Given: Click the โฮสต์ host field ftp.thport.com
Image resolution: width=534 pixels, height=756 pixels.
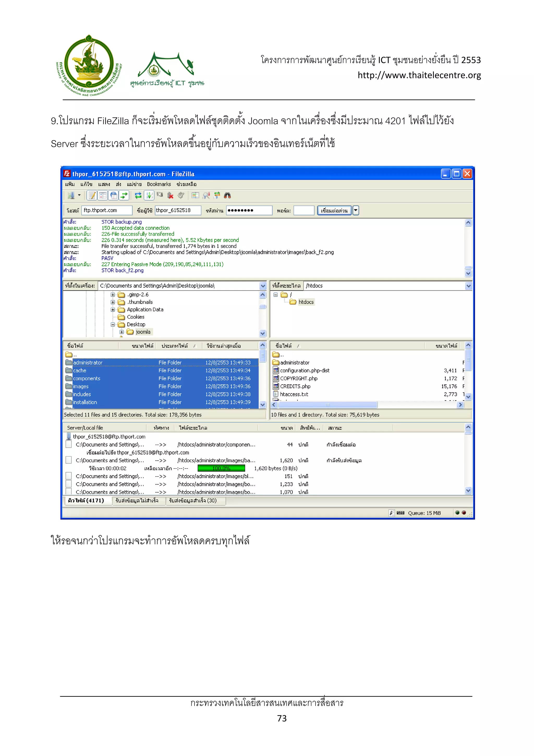Looking at the screenshot, I should pyautogui.click(x=107, y=210).
